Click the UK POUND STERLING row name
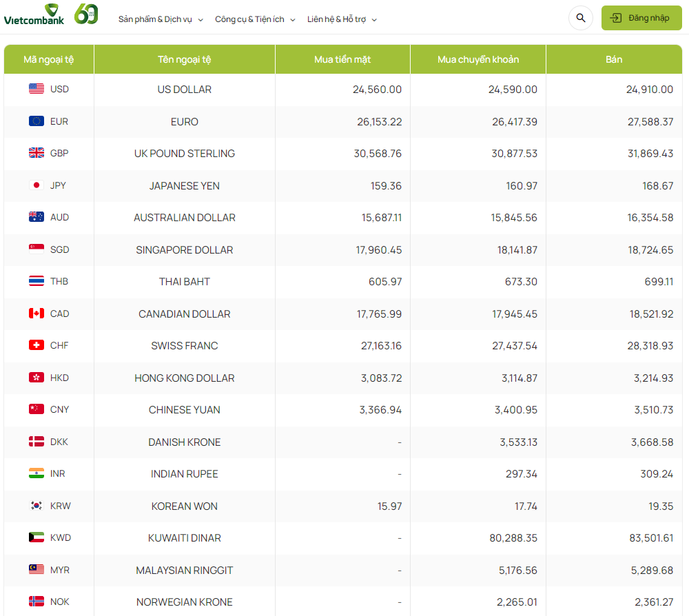Viewport: 689px width, 616px height. [x=185, y=154]
